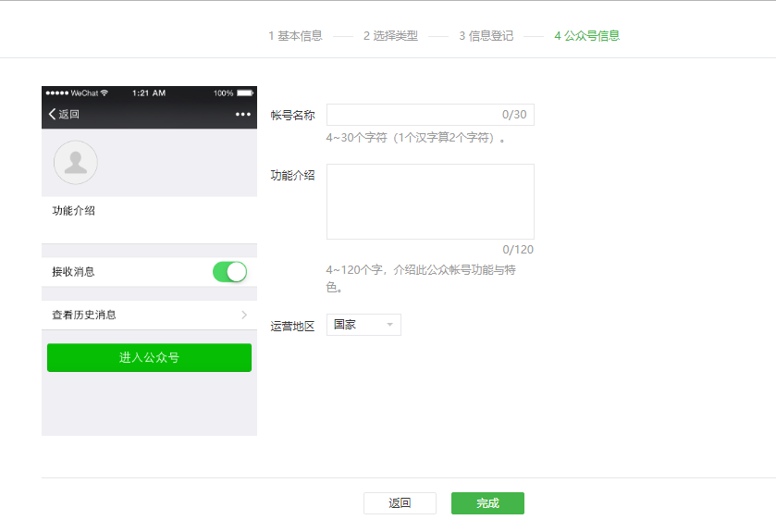Go to step 3 信息登记

coord(486,36)
